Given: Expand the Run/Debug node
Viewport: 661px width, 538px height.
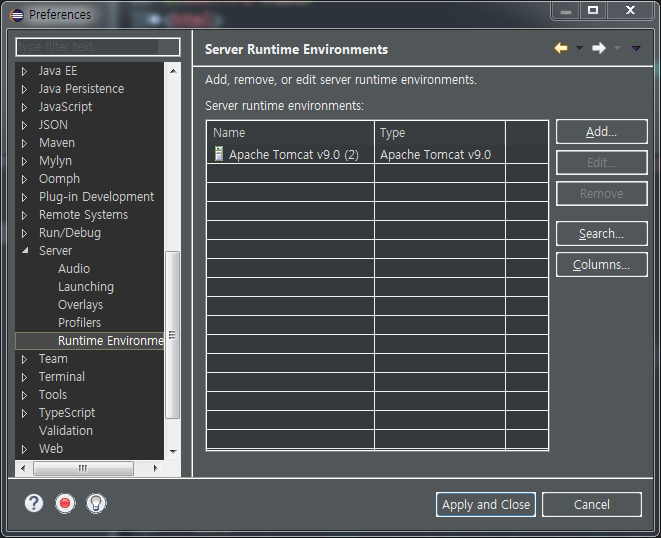Looking at the screenshot, I should pyautogui.click(x=24, y=234).
